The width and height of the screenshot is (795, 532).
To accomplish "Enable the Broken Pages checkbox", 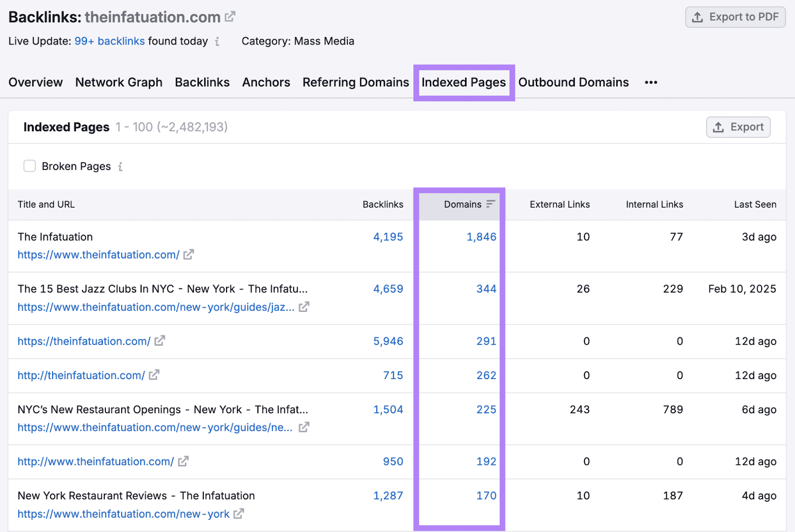I will (x=30, y=166).
